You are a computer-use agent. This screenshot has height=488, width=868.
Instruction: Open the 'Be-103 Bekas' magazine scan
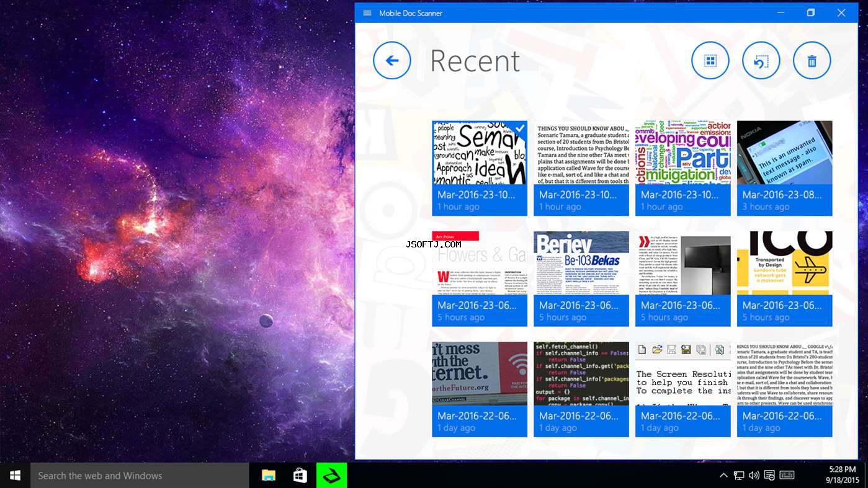pyautogui.click(x=581, y=279)
